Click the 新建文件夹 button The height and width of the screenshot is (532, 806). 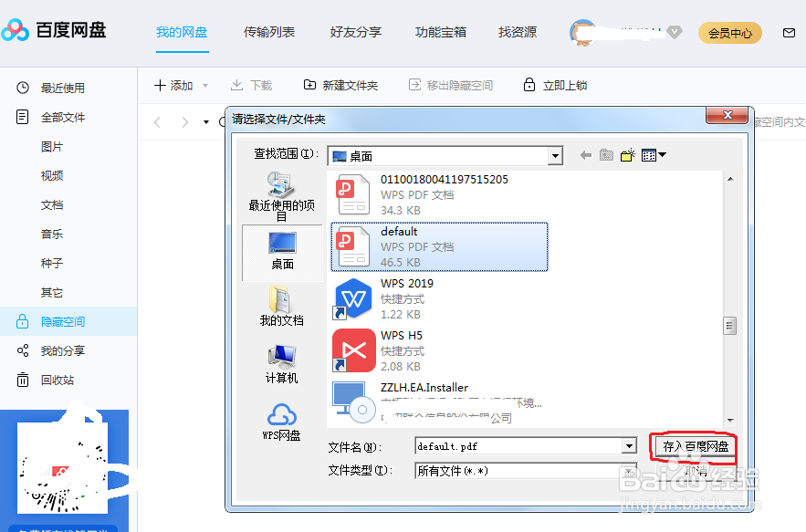click(340, 86)
